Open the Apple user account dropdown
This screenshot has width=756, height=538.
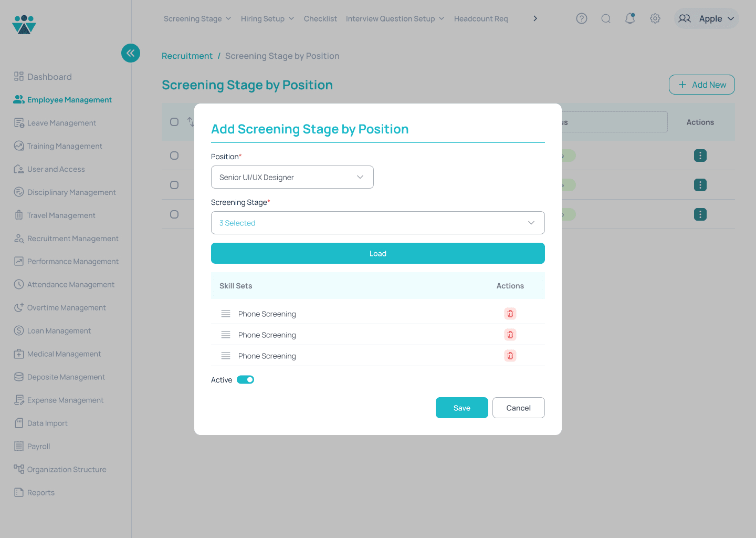(706, 18)
